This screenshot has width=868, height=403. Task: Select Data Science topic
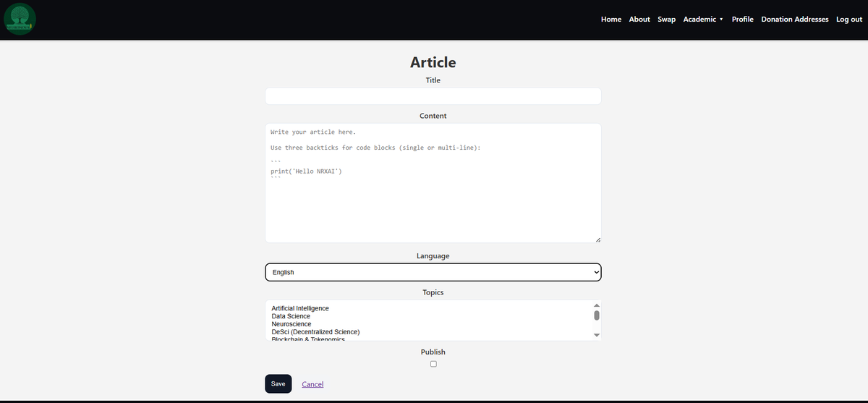click(291, 316)
